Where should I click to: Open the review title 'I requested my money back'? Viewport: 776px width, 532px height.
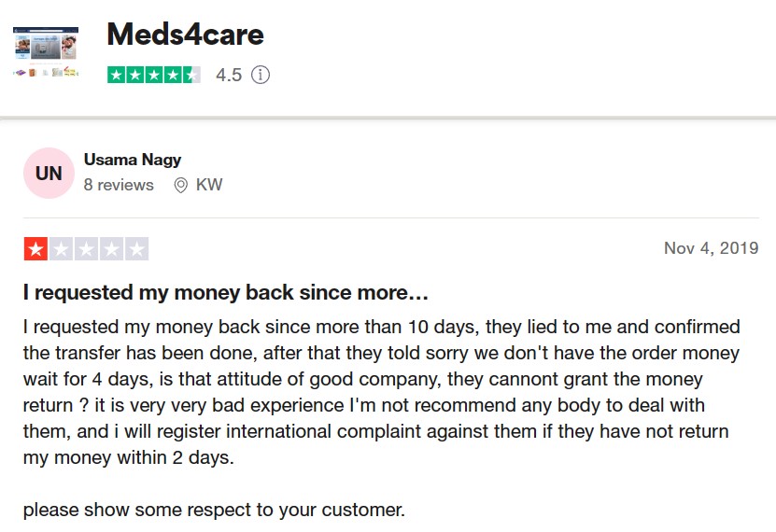tap(226, 292)
